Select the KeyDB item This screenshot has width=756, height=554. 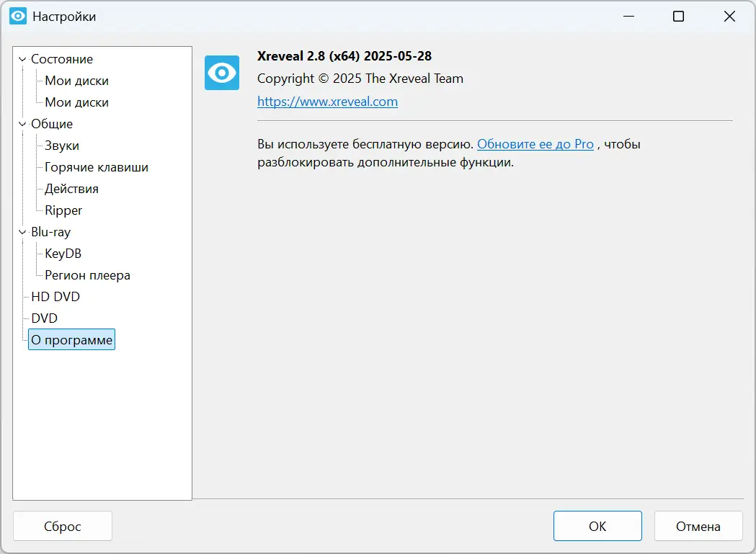tap(63, 254)
